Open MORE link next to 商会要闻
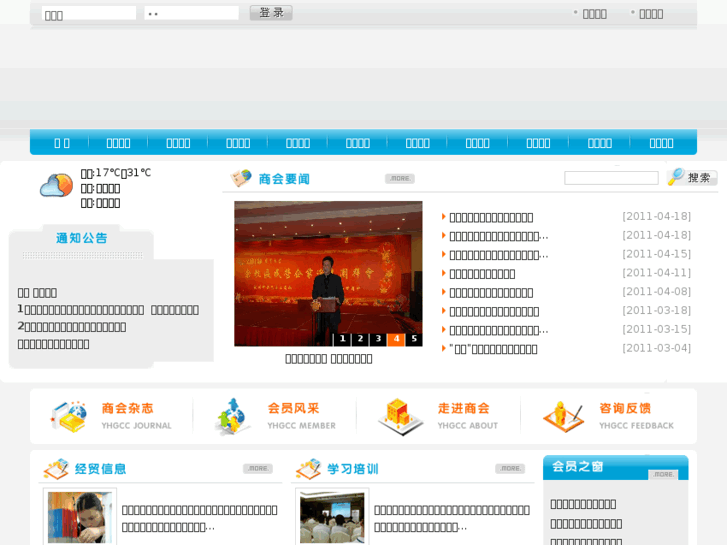727x545 pixels. click(400, 179)
